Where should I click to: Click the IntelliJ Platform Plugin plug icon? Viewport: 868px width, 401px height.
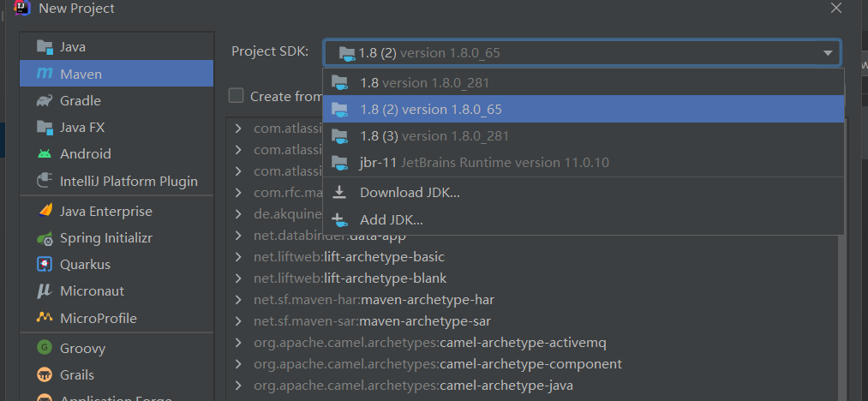pyautogui.click(x=45, y=181)
